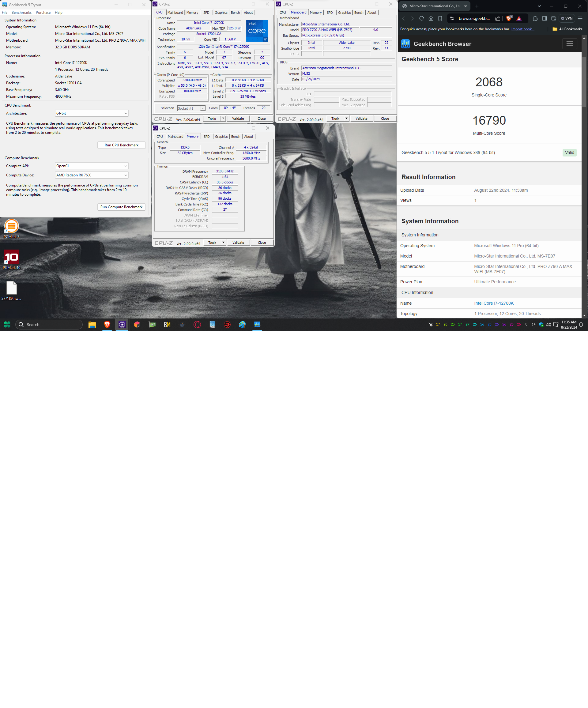The image size is (588, 708).
Task: Click Run CPU Benchmark button
Action: pyautogui.click(x=121, y=145)
